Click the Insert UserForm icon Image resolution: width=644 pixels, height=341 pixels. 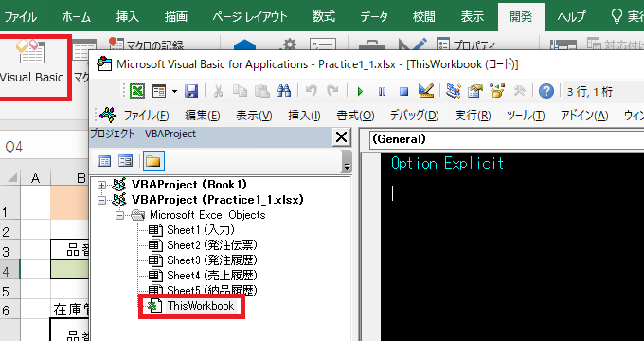(158, 91)
